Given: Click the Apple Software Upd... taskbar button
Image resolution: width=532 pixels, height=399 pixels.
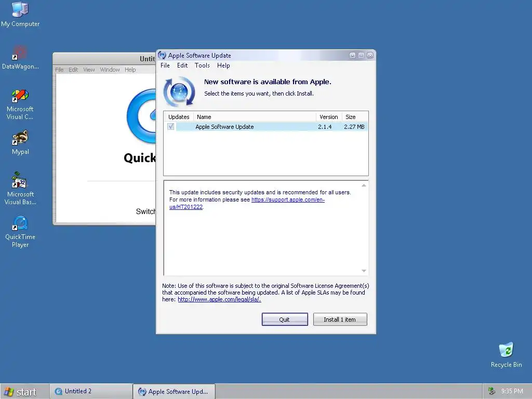Looking at the screenshot, I should coord(174,392).
